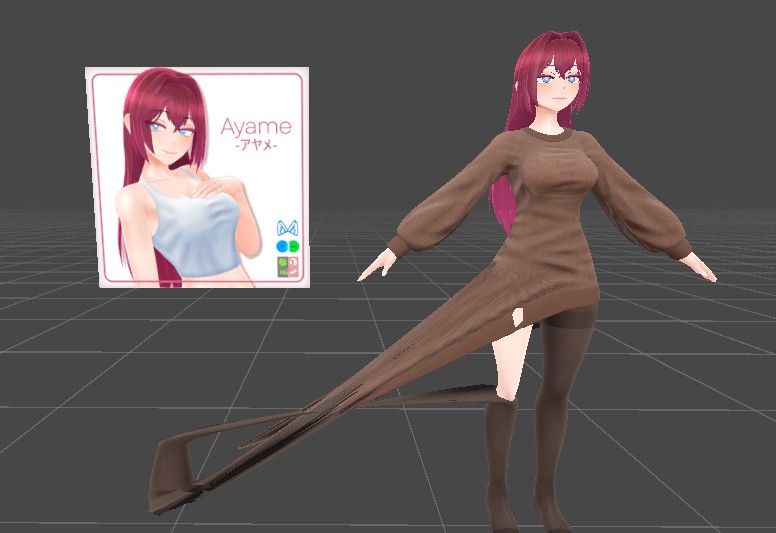
Task: Click the 'Ayame' title text on card
Action: tap(256, 127)
